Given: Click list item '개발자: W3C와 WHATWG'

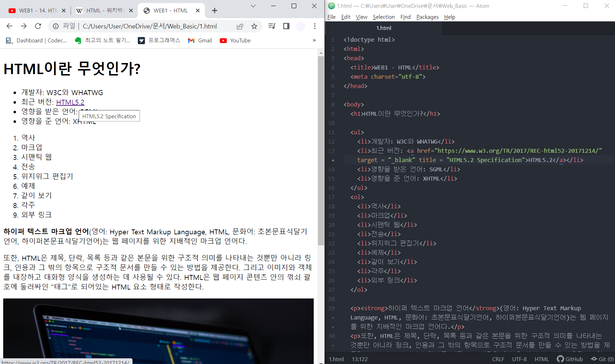Looking at the screenshot, I should (62, 93).
